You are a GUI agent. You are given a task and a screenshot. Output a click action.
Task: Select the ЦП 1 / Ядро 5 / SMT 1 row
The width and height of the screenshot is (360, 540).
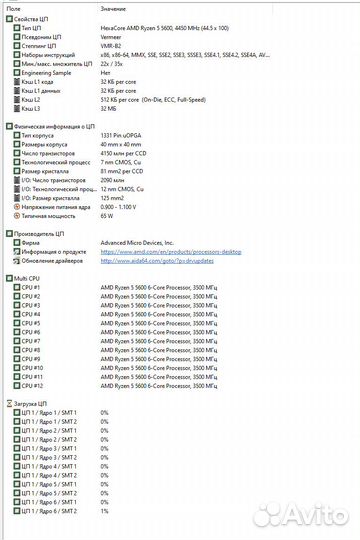pyautogui.click(x=61, y=484)
